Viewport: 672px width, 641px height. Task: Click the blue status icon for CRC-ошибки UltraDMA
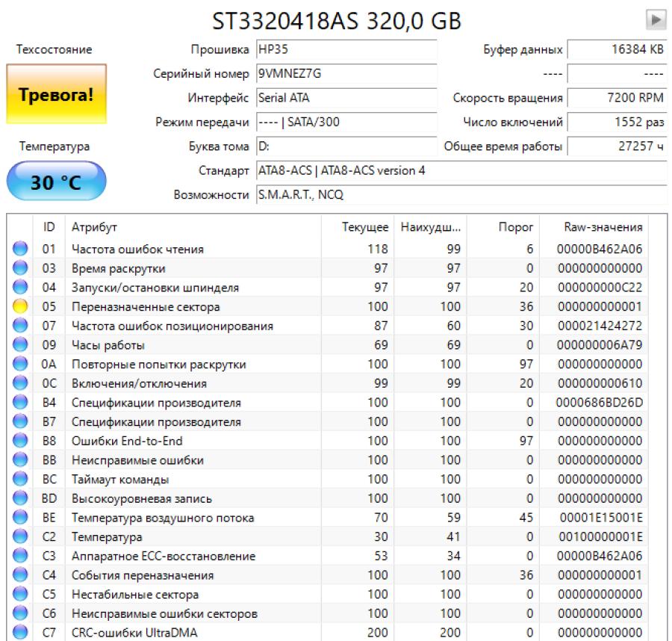point(20,633)
